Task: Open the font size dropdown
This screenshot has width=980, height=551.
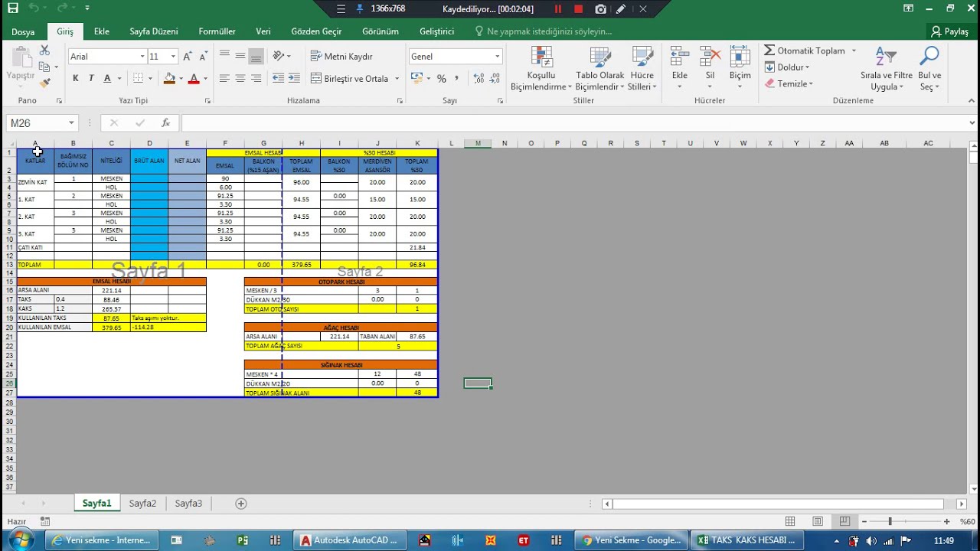Action: pos(174,57)
